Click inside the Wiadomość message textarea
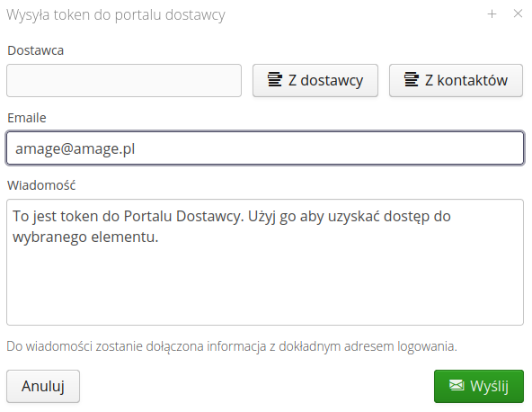532x412 pixels. click(x=265, y=262)
